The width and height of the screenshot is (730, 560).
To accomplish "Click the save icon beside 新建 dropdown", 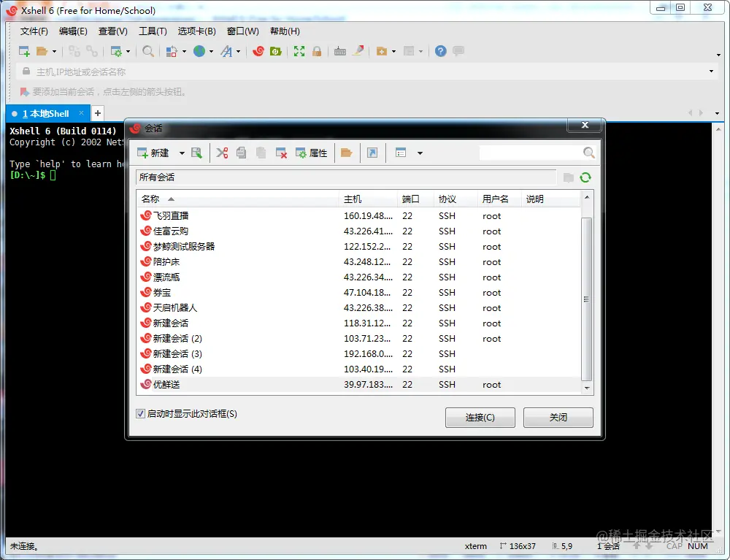I will (x=196, y=153).
